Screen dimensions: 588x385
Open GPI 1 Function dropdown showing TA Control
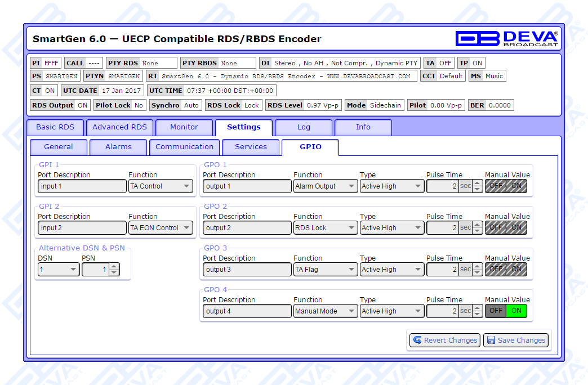[161, 186]
